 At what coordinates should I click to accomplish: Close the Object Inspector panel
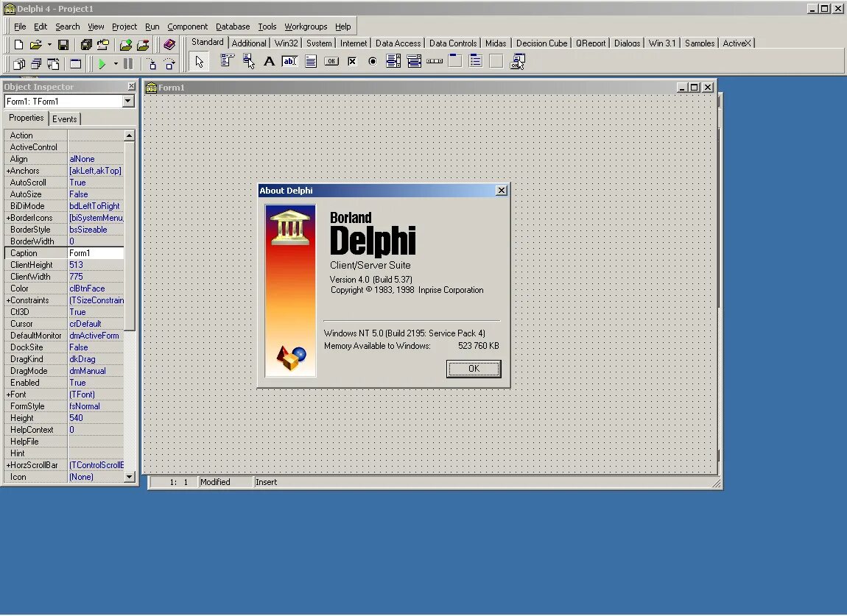tap(131, 86)
